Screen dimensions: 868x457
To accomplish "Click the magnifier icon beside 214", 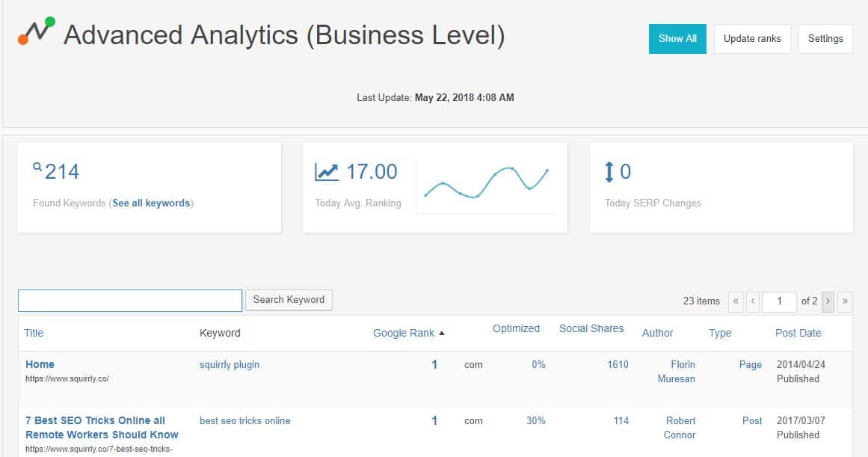I will (x=37, y=166).
